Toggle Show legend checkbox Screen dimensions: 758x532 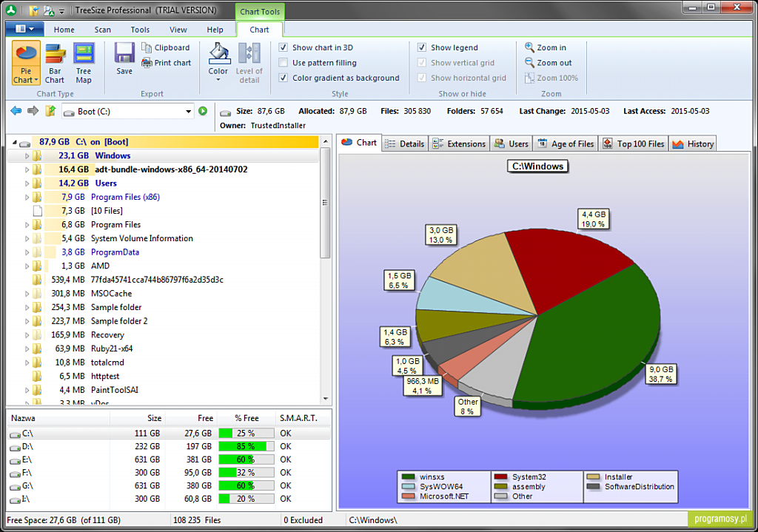[422, 47]
